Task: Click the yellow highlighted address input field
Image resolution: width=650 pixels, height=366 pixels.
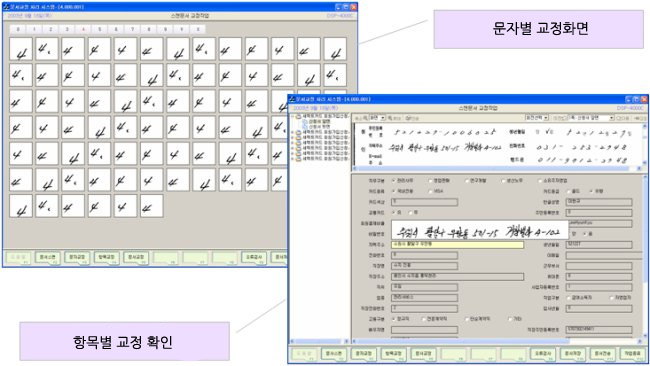Action: click(x=457, y=245)
